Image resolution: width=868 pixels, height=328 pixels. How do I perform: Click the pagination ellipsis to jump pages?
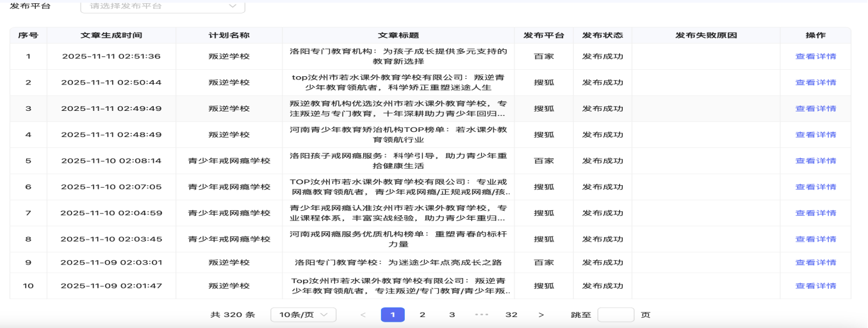[482, 315]
